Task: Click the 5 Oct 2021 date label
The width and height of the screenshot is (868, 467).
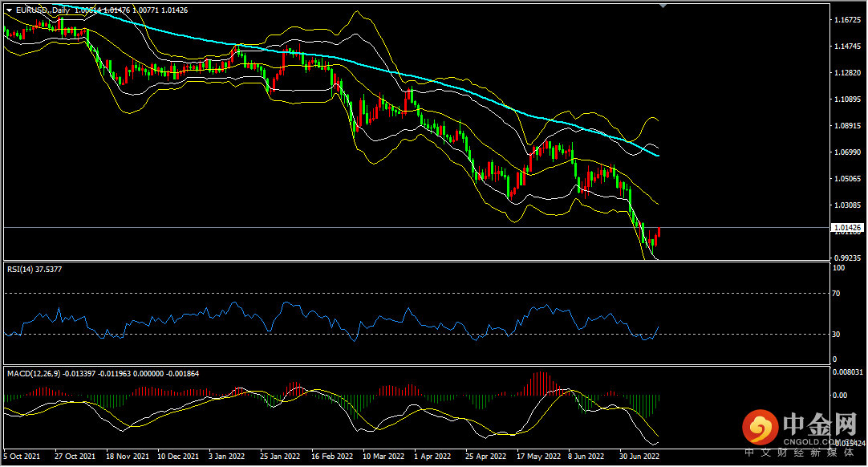Action: 20,456
